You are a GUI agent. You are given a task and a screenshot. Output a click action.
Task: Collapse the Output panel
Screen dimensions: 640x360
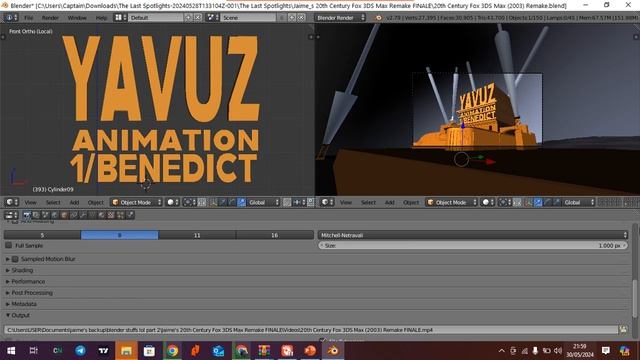[x=20, y=316]
